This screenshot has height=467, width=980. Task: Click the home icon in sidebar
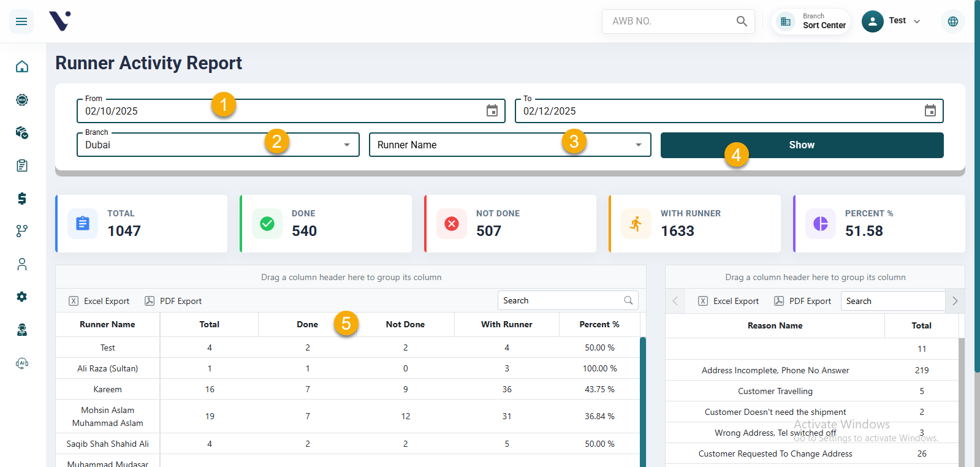(x=22, y=66)
